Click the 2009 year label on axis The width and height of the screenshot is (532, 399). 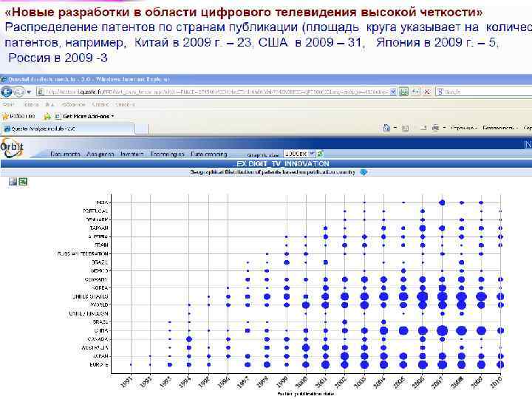[477, 383]
